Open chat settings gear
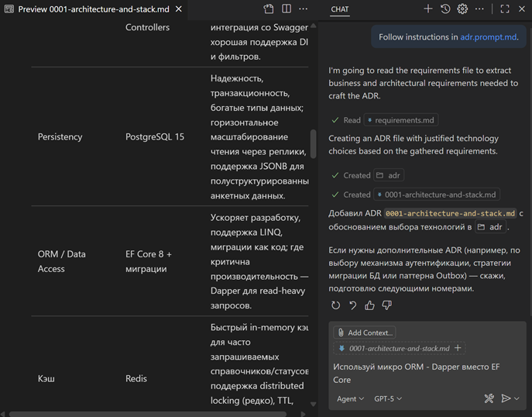 (462, 9)
